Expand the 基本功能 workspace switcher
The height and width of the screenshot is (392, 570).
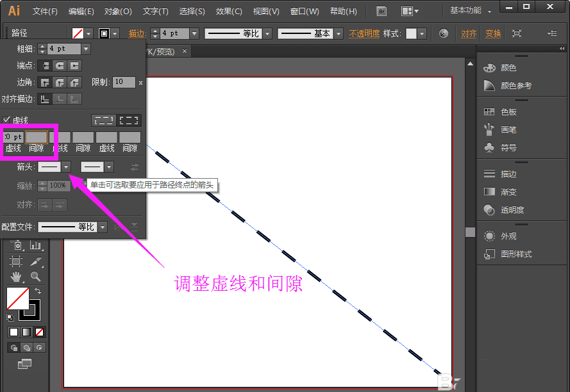click(x=471, y=10)
